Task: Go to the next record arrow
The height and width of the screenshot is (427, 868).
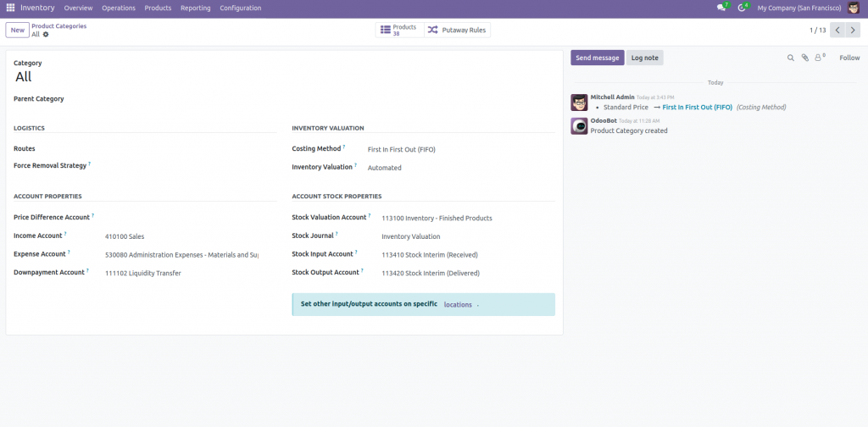Action: click(853, 30)
